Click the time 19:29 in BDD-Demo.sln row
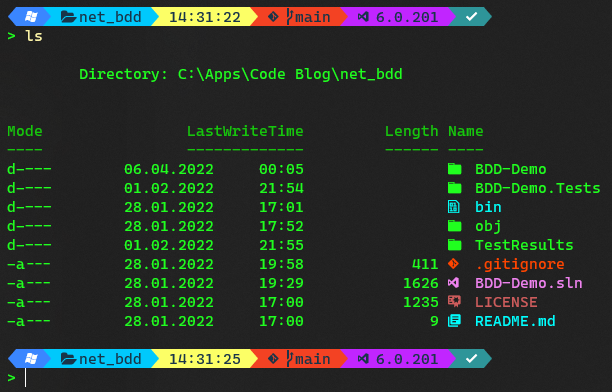The height and width of the screenshot is (392, 612). 281,283
